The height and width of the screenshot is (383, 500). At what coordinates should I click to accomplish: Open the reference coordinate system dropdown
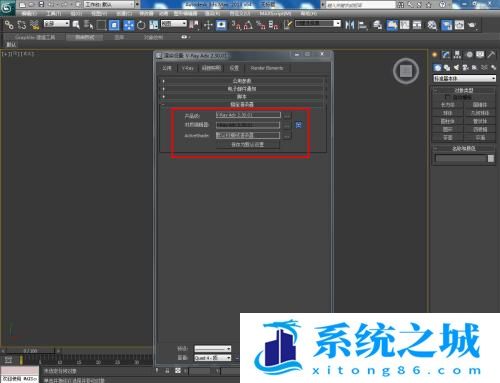(174, 24)
